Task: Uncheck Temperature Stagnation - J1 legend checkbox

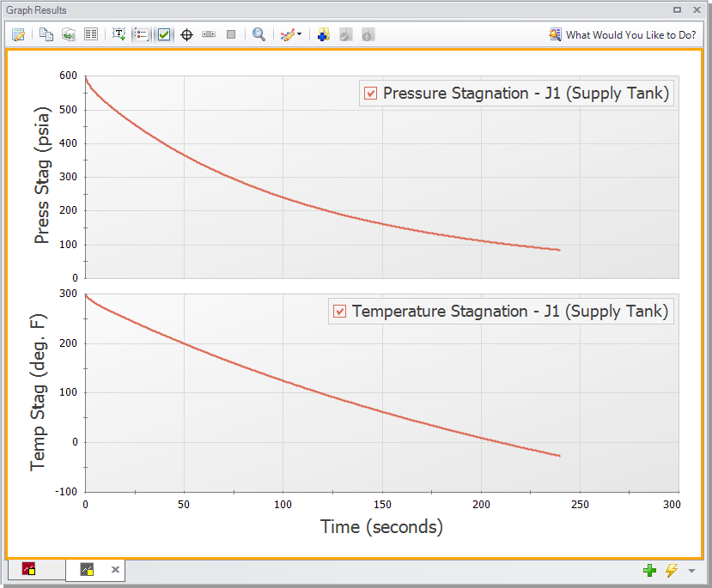Action: [340, 312]
